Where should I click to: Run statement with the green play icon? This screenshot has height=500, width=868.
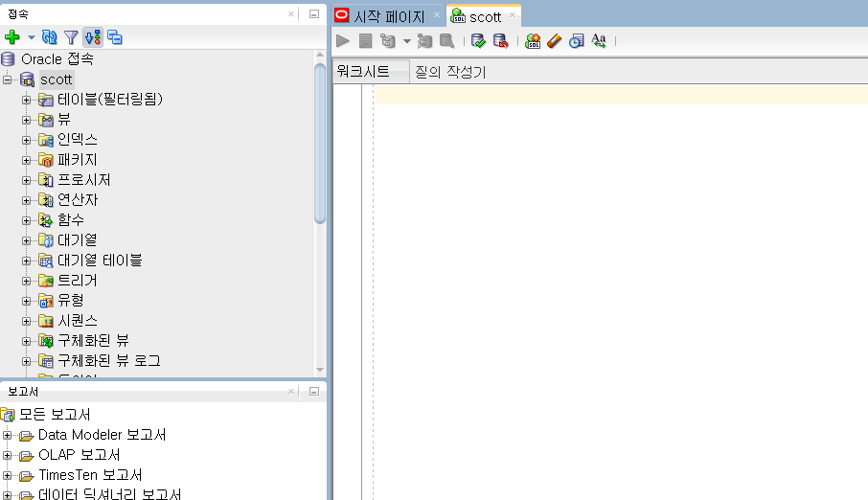pos(343,41)
